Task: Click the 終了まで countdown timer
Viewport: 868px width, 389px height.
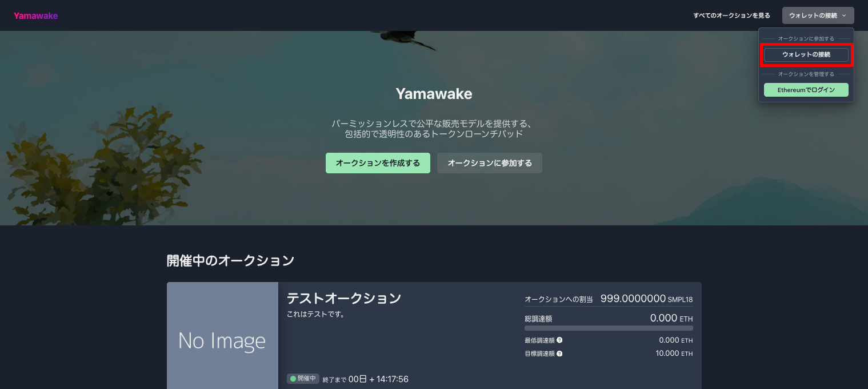Action: [x=366, y=379]
